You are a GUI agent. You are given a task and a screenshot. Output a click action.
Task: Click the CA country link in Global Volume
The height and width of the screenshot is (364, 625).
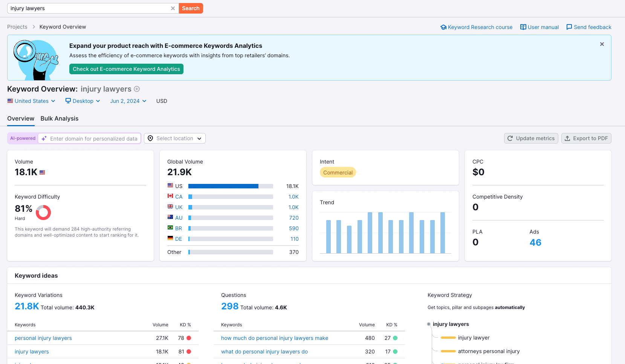tap(179, 197)
